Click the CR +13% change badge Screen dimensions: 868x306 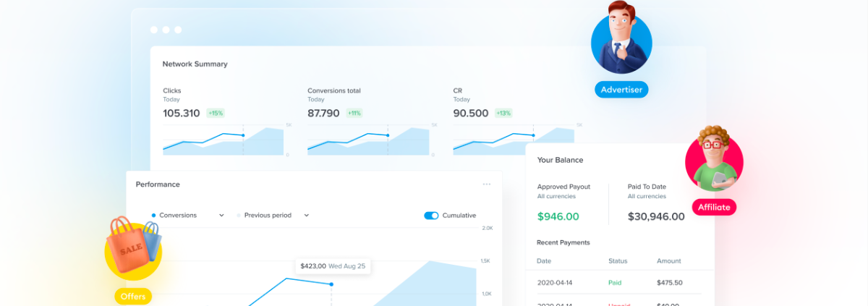503,114
